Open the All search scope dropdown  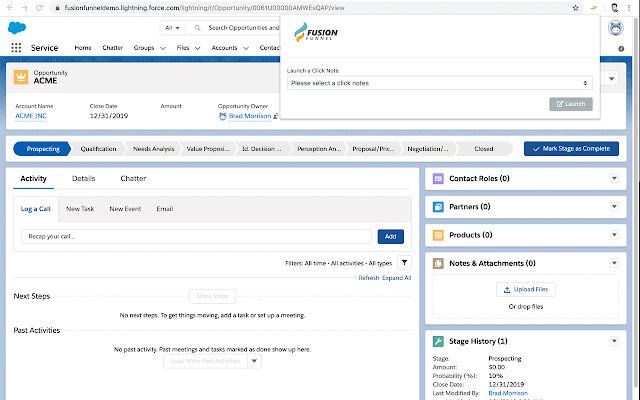(x=172, y=28)
